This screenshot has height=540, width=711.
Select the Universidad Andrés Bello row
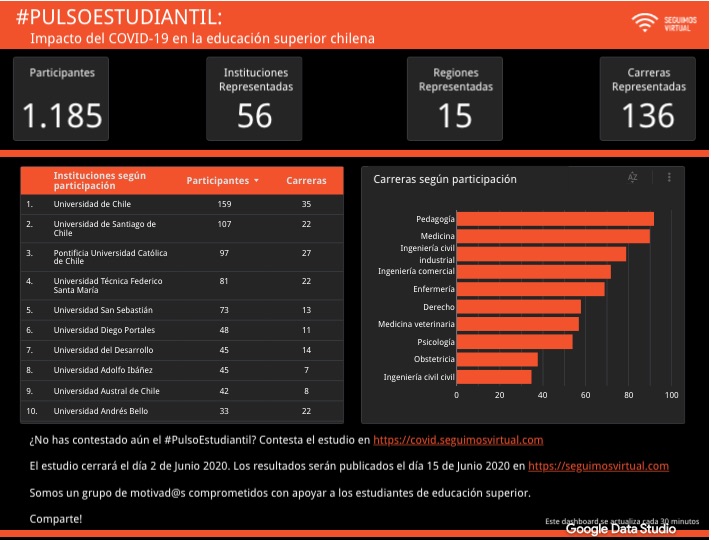click(x=182, y=411)
